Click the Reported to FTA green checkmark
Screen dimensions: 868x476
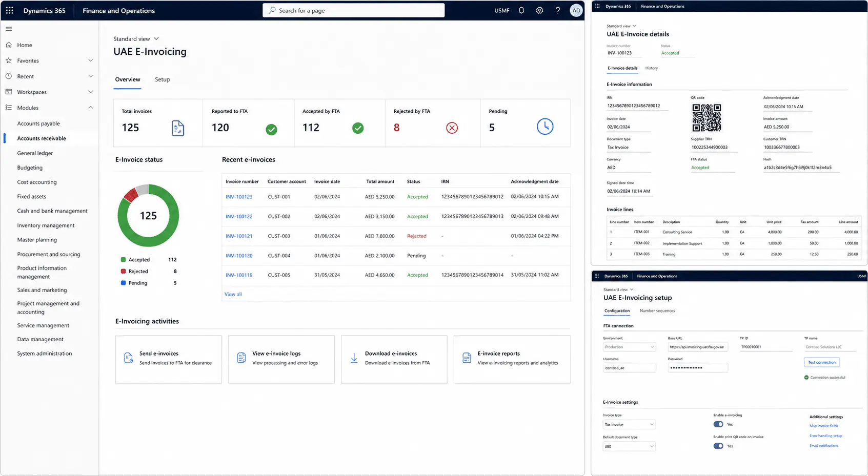click(x=272, y=130)
